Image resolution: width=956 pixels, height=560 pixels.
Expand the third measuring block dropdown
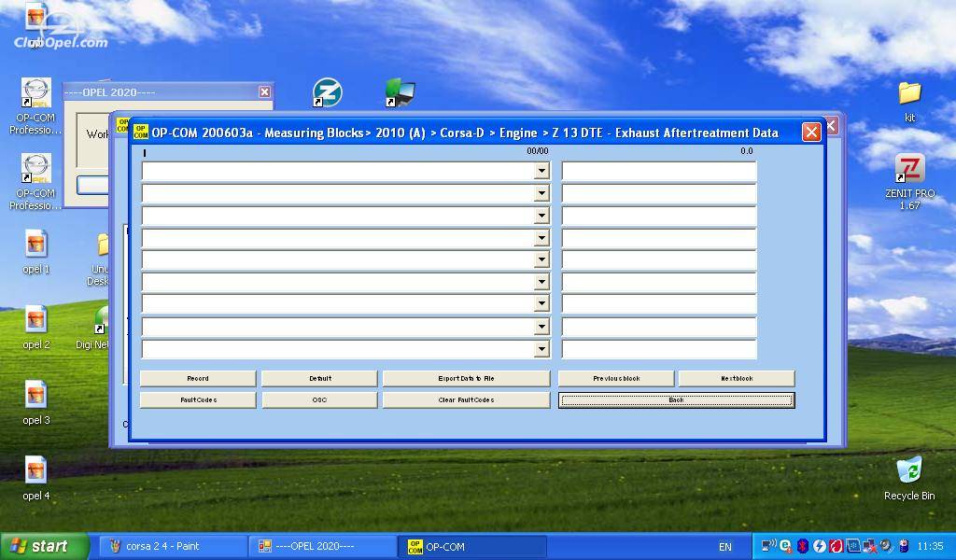point(541,215)
